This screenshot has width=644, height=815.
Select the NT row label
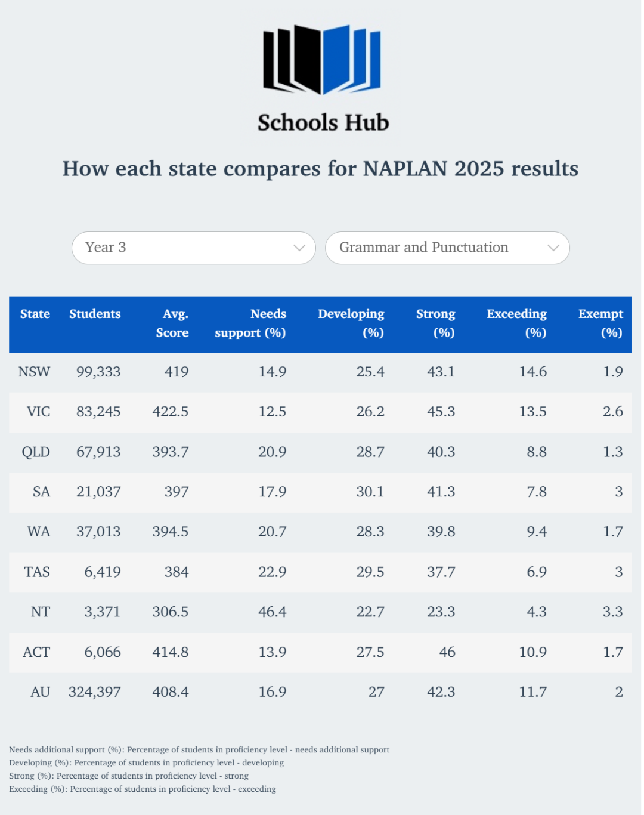[x=41, y=612]
